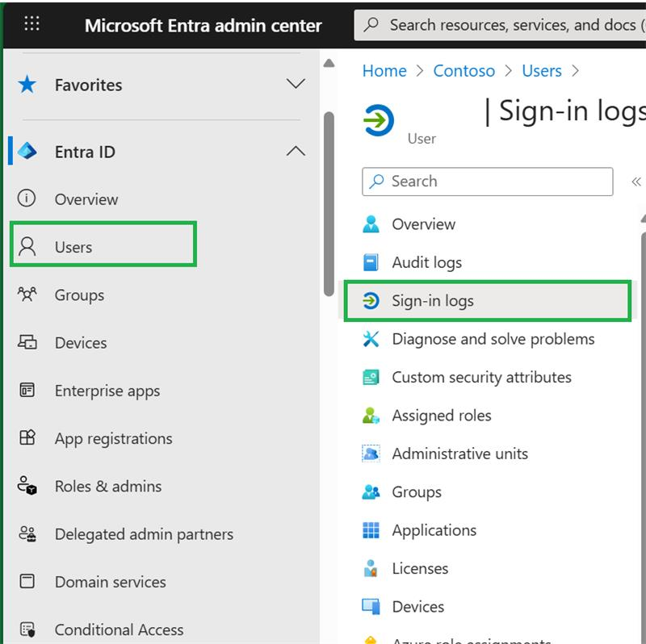Click the "Enterprise apps" label
The height and width of the screenshot is (644, 646).
point(107,391)
